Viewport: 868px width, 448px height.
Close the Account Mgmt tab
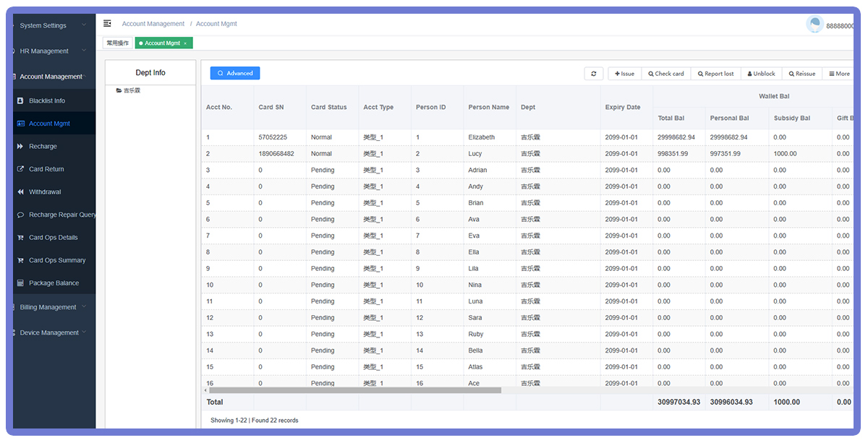[x=185, y=43]
